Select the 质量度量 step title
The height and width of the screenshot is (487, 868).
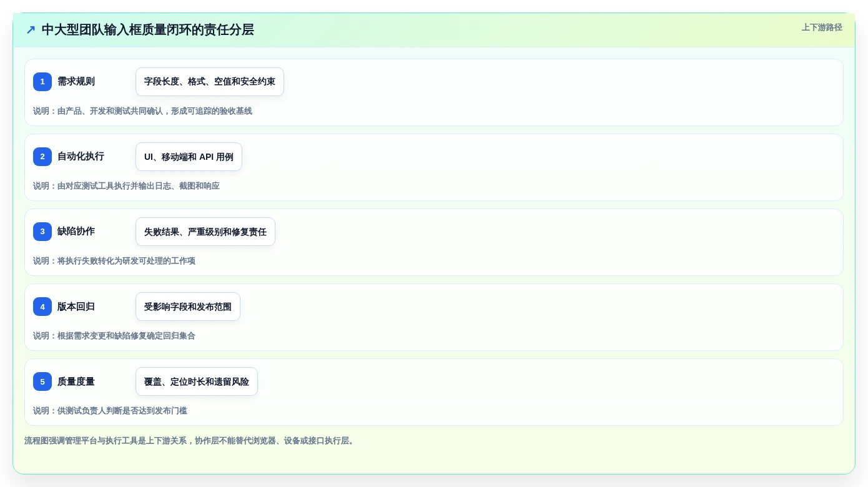point(76,381)
